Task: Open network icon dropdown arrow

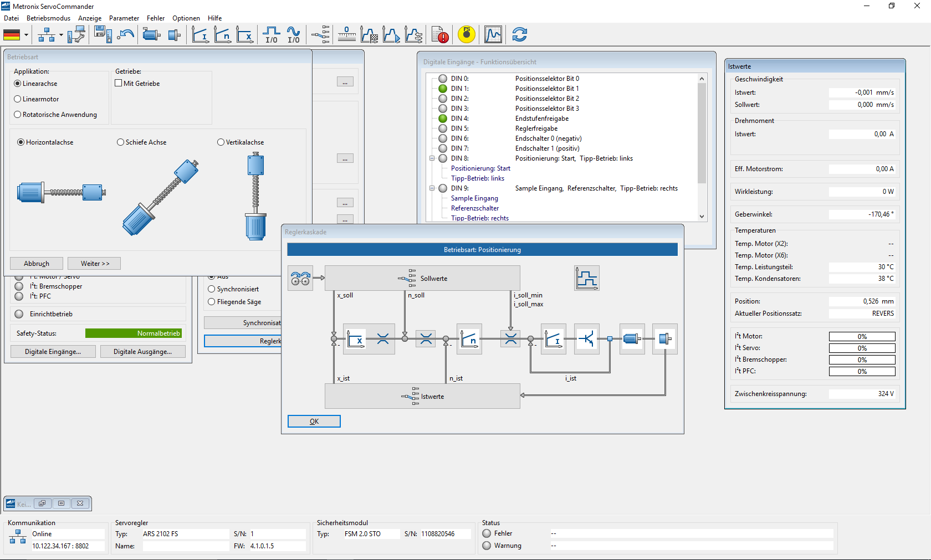Action: click(x=61, y=35)
